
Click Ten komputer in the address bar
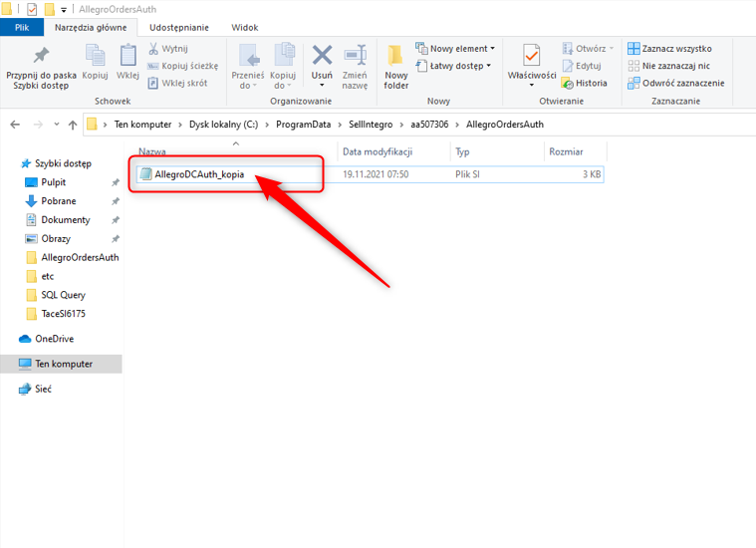(142, 125)
